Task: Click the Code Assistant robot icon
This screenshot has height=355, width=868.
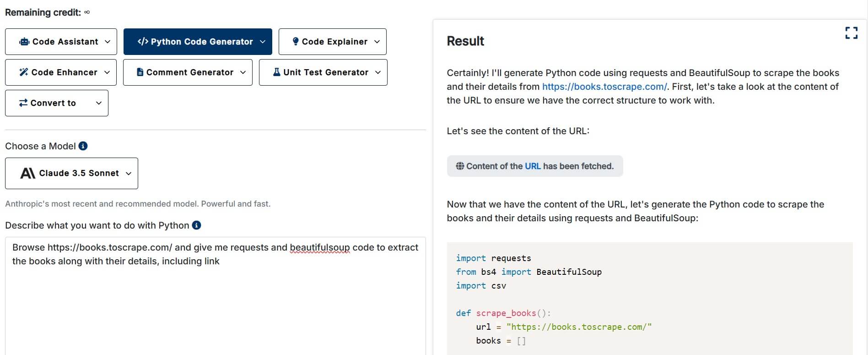Action: [24, 42]
